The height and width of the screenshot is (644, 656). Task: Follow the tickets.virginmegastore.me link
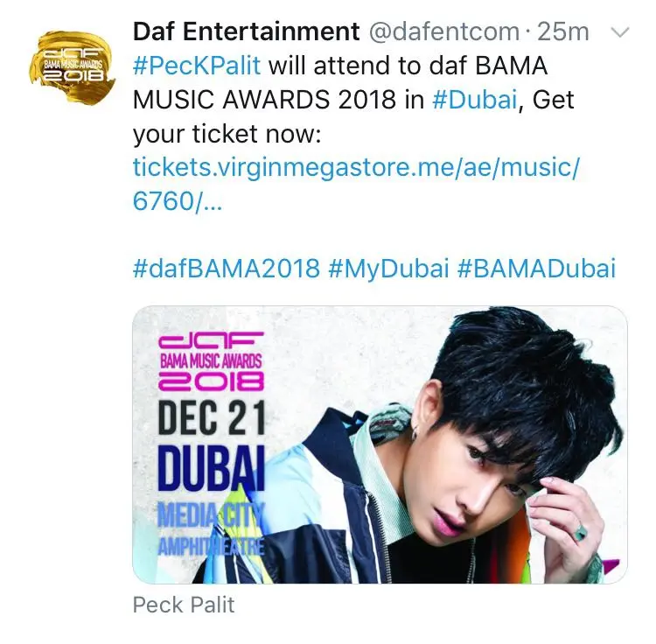point(356,184)
